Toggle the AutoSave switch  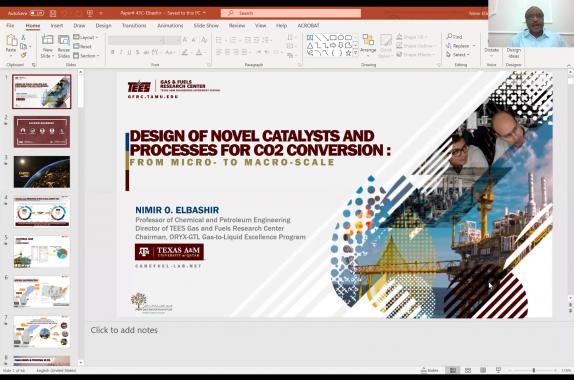tap(36, 13)
